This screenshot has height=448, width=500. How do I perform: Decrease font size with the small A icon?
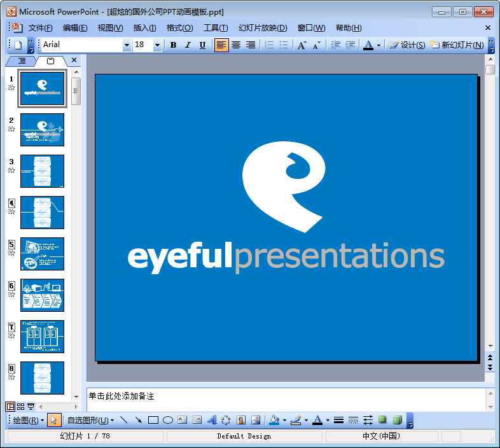tap(316, 45)
